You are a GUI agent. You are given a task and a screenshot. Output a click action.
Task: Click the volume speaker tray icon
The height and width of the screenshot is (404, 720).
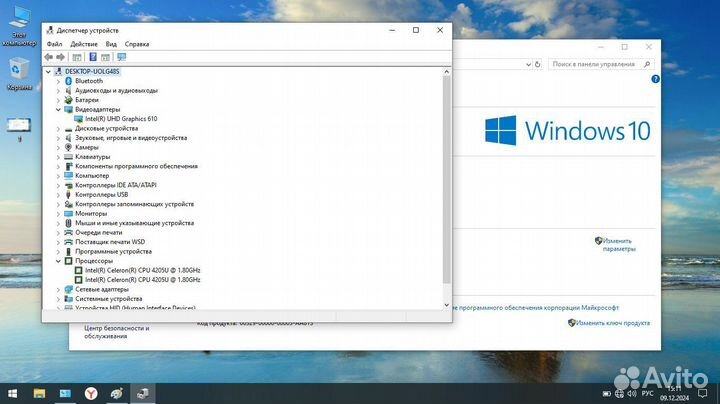(x=632, y=393)
